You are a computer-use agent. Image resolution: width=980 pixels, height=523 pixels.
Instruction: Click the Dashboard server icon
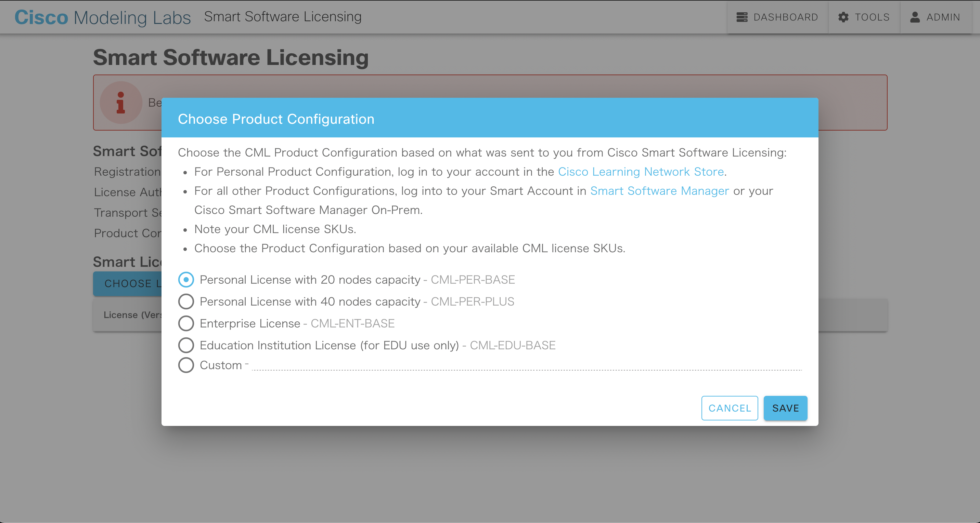742,17
